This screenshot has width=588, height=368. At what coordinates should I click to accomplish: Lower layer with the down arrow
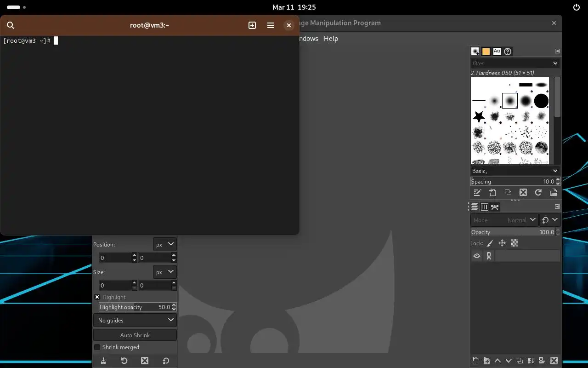509,361
